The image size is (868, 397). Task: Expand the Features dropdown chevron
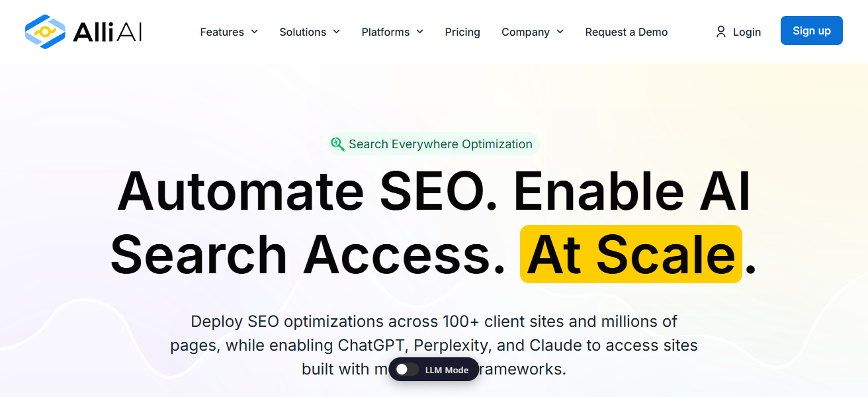254,32
